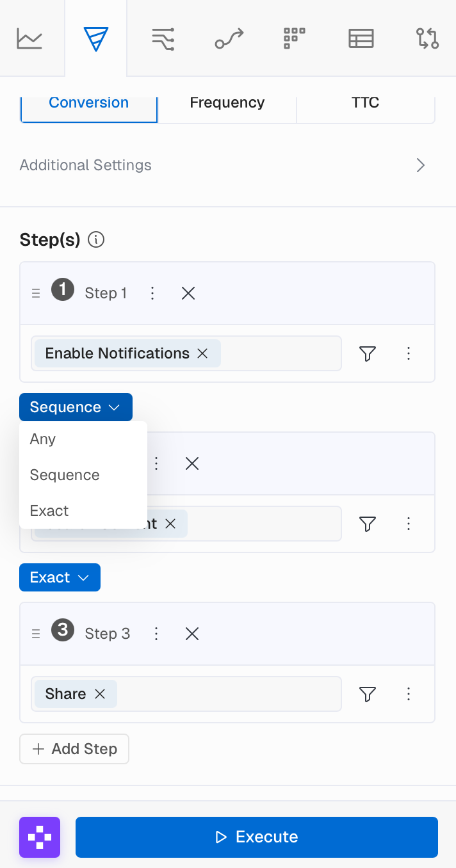Open the filter for Enable Notifications

(367, 353)
